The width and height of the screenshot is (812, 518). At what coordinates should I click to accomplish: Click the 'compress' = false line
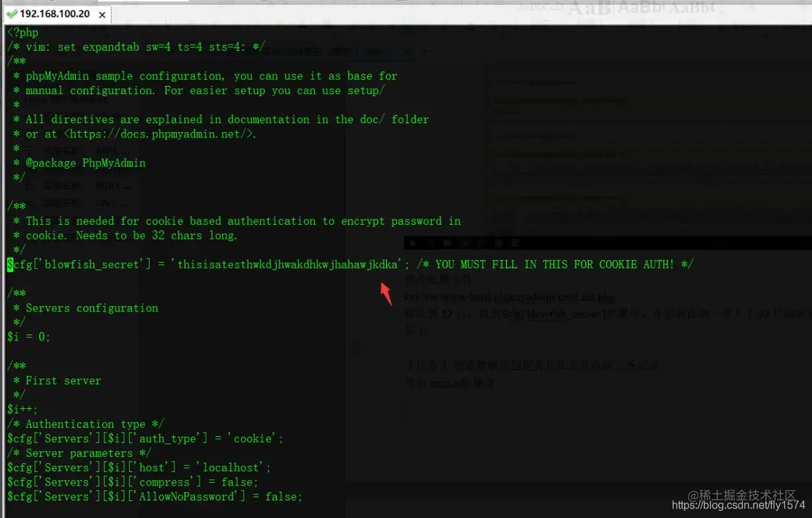(x=133, y=482)
